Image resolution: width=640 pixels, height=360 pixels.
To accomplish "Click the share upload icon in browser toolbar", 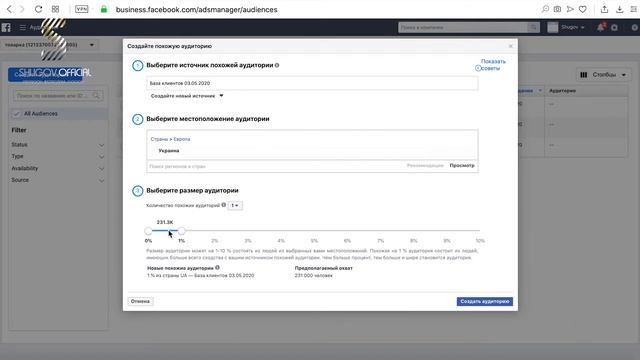I will point(604,9).
